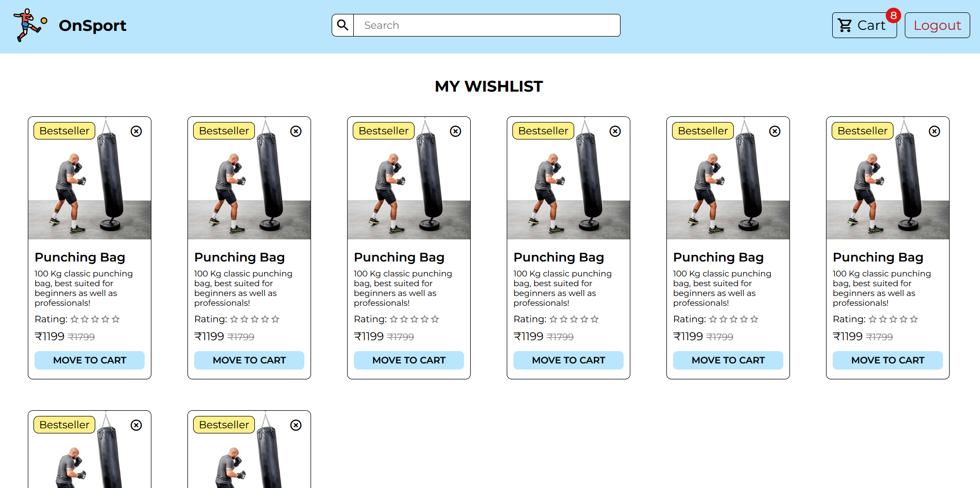The height and width of the screenshot is (488, 980).
Task: Click the search magnifier icon
Action: tap(343, 25)
